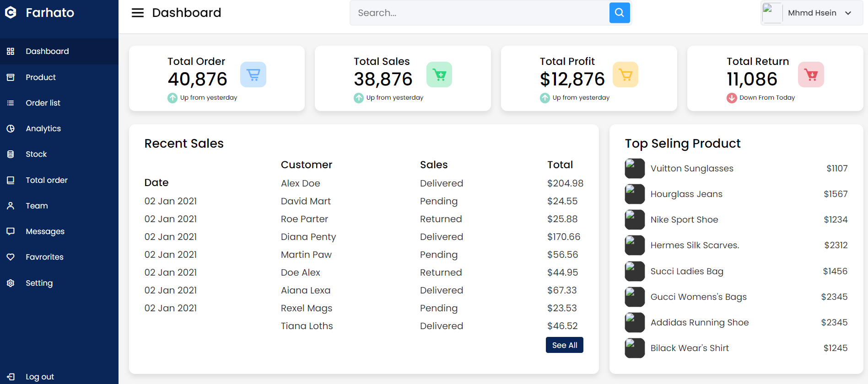Toggle the hamburger sidebar menu

[137, 13]
